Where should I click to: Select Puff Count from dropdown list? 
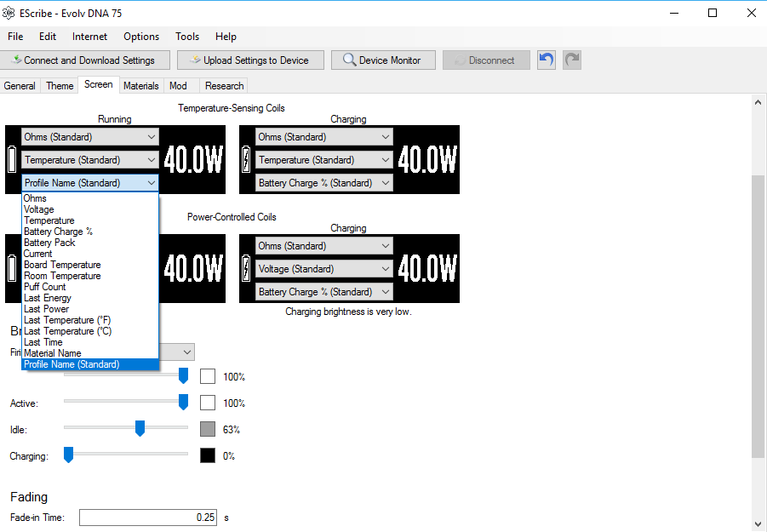(45, 287)
